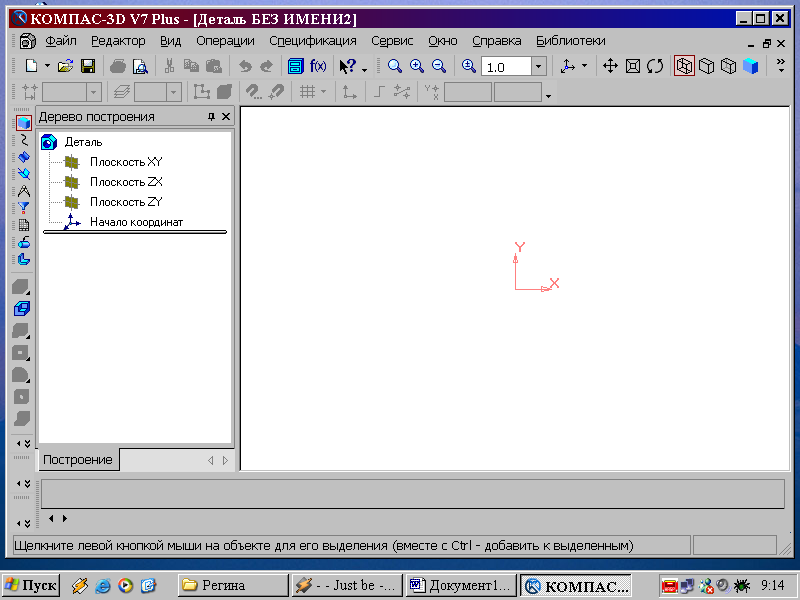Launch Internet Explorer from quick launch
Viewport: 800px width, 600px height.
coord(103,585)
